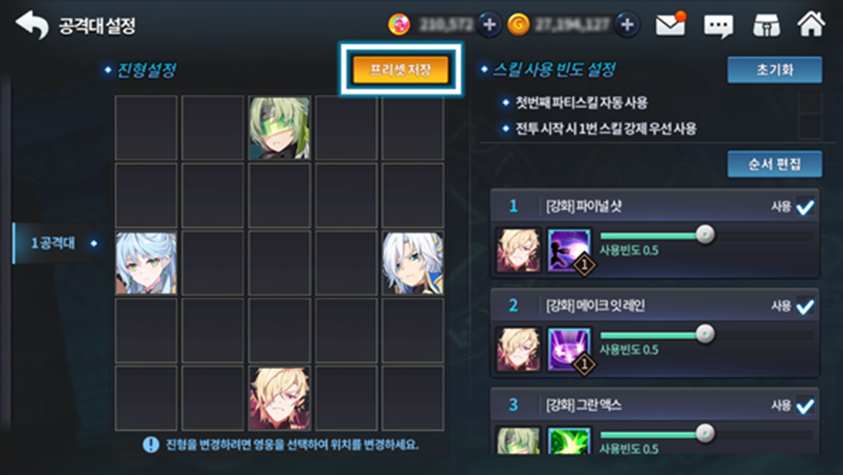Screen dimensions: 843x475
Task: Add gems with the first plus icon
Action: (x=489, y=25)
